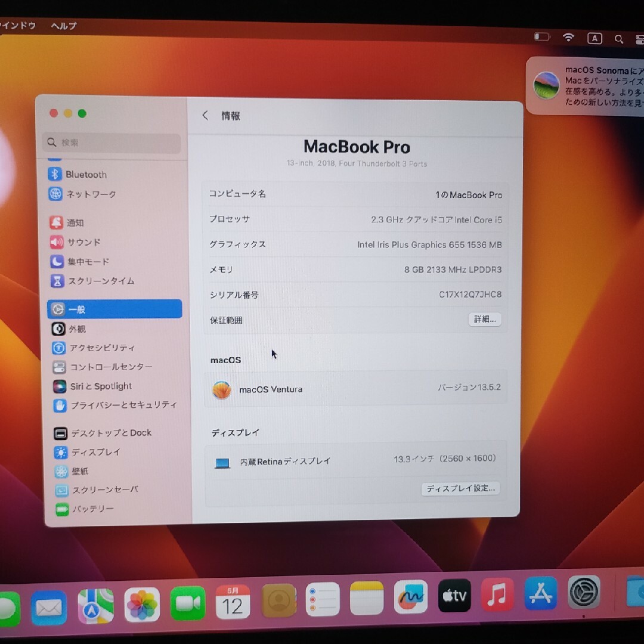
Task: Launch Photos from the Dock
Action: (x=142, y=605)
